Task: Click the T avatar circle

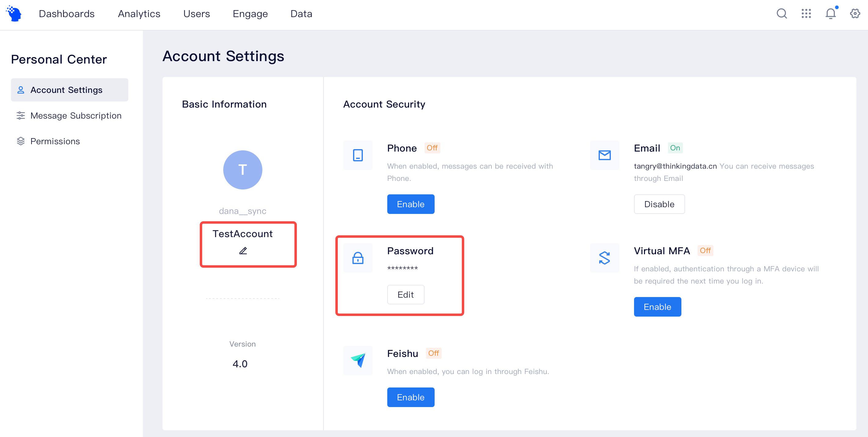Action: pos(243,170)
